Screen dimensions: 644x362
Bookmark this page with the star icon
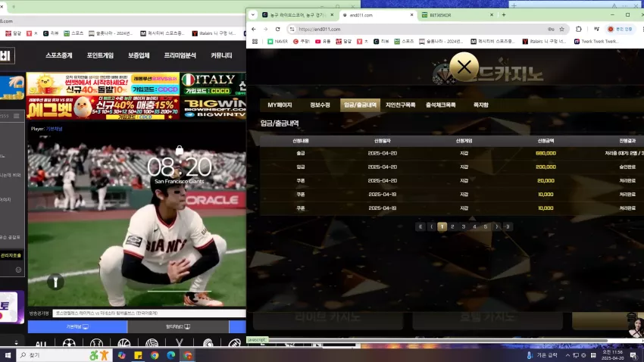click(x=562, y=29)
